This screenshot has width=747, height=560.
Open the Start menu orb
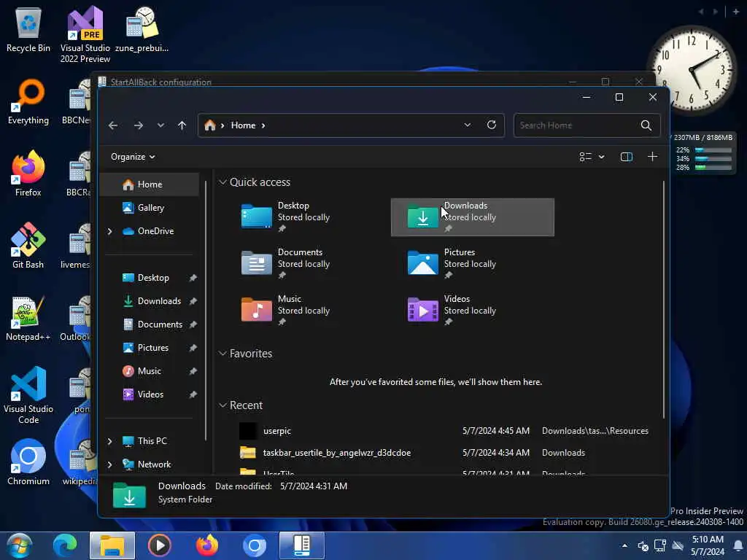19,545
